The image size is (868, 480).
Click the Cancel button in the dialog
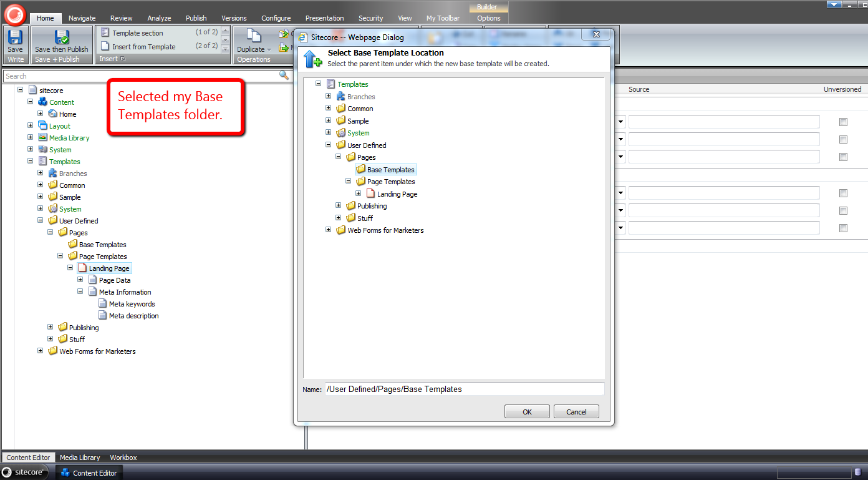576,411
